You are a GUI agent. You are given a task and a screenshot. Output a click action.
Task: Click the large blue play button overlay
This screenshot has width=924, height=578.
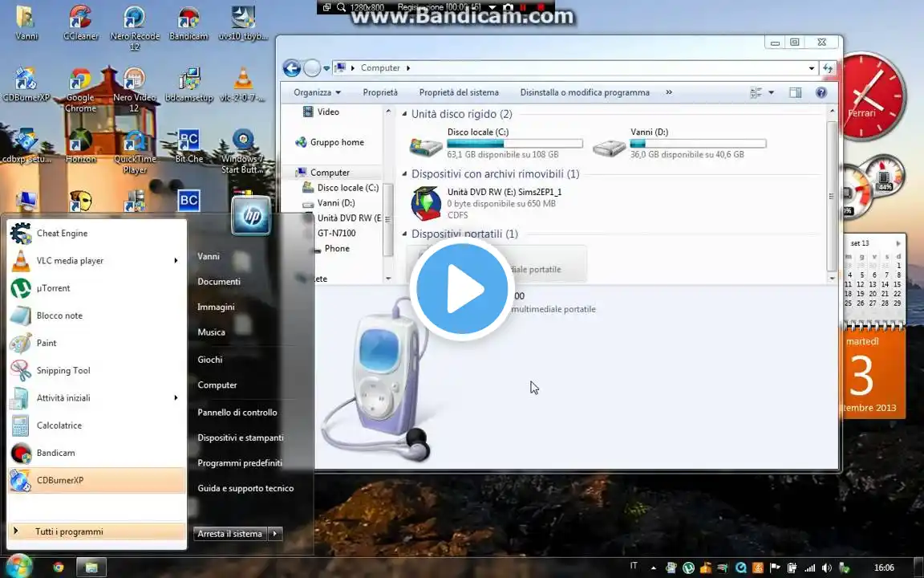click(462, 289)
